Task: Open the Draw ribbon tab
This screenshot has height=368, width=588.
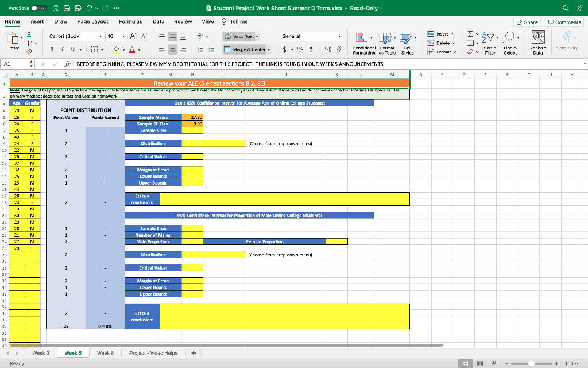Action: (60, 21)
